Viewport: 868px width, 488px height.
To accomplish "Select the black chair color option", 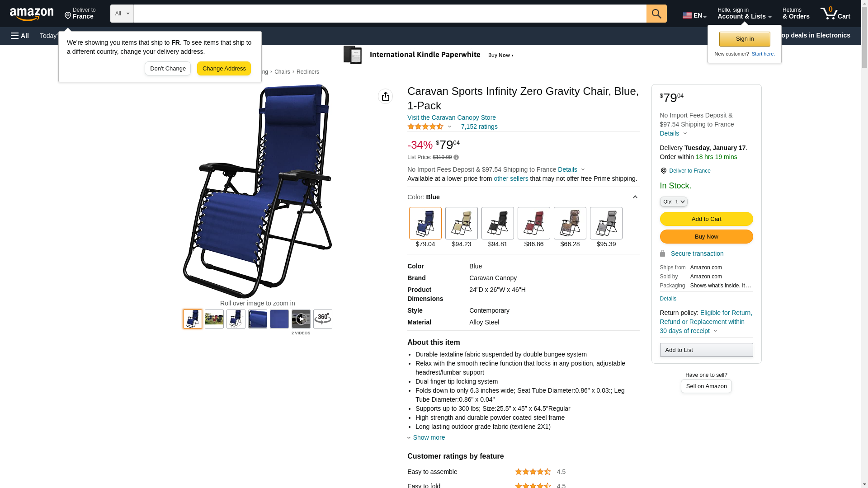I will pyautogui.click(x=497, y=223).
